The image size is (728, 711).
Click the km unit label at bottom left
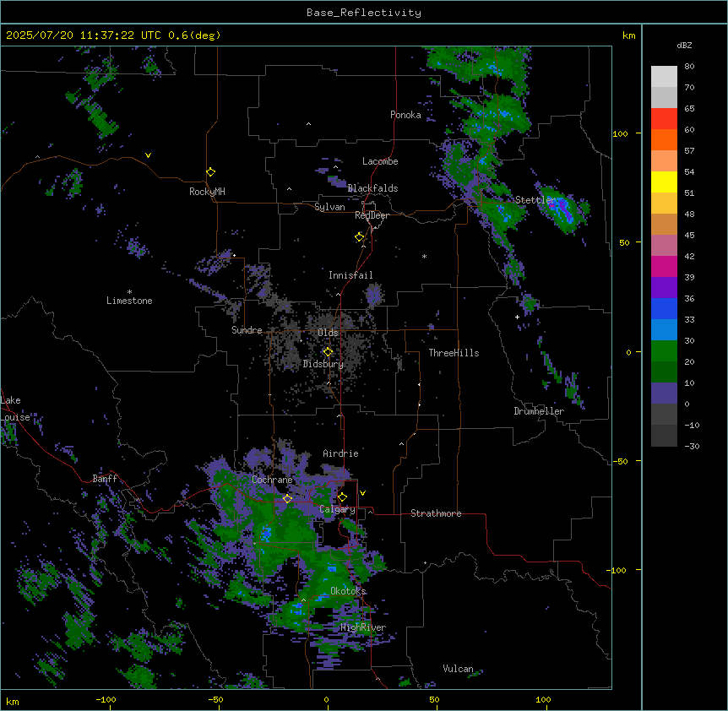coord(13,702)
